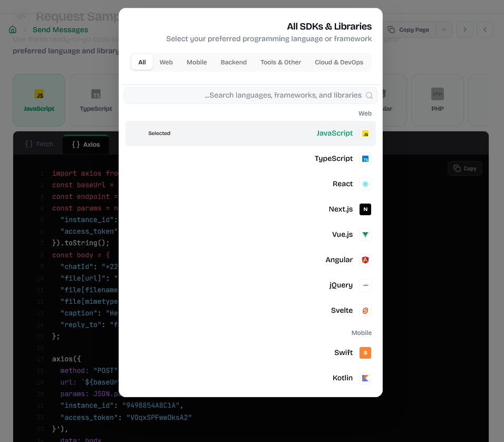This screenshot has height=442, width=504.
Task: Click the JS logo on JavaScript card
Action: 39,94
